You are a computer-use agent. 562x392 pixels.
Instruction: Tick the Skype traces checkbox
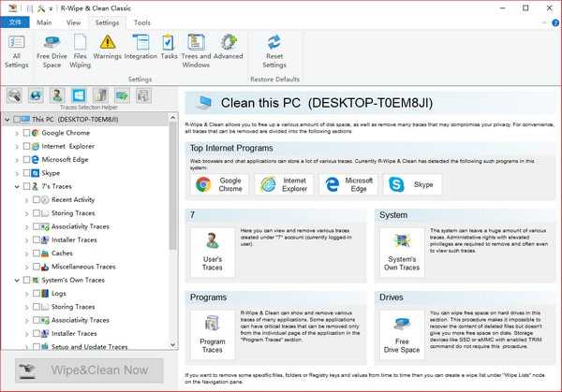coord(25,173)
